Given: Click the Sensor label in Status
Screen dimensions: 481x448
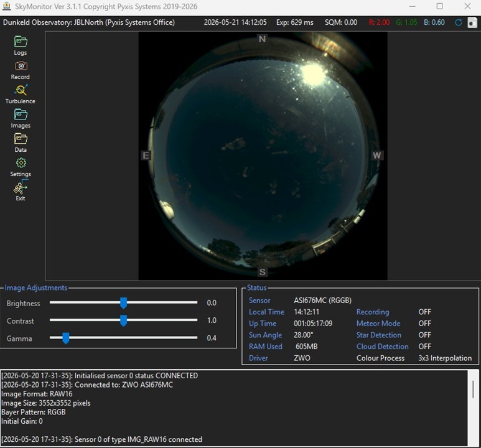Looking at the screenshot, I should 259,301.
